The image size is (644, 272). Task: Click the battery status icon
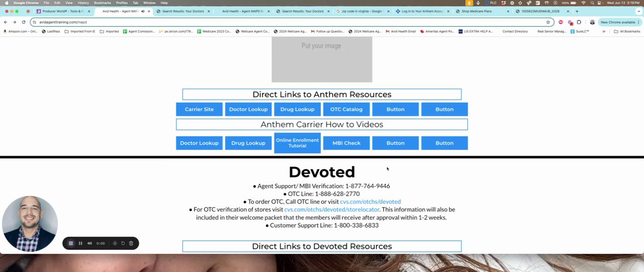[x=573, y=3]
